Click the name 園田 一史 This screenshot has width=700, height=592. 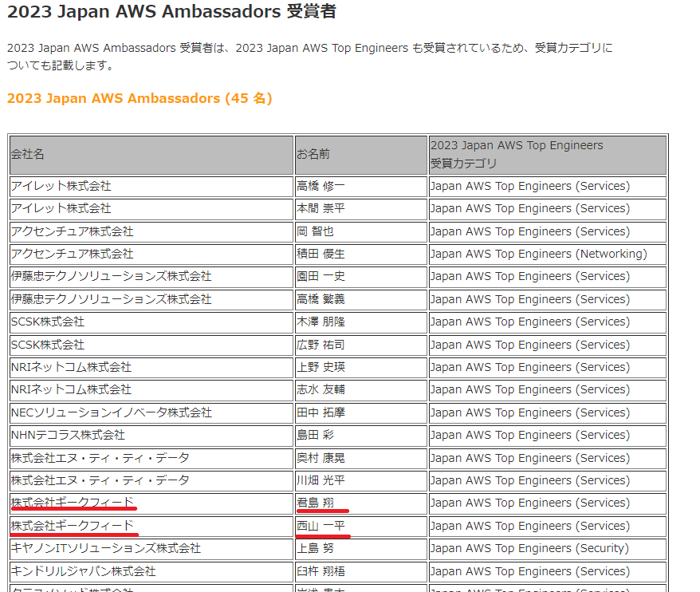coord(321,277)
